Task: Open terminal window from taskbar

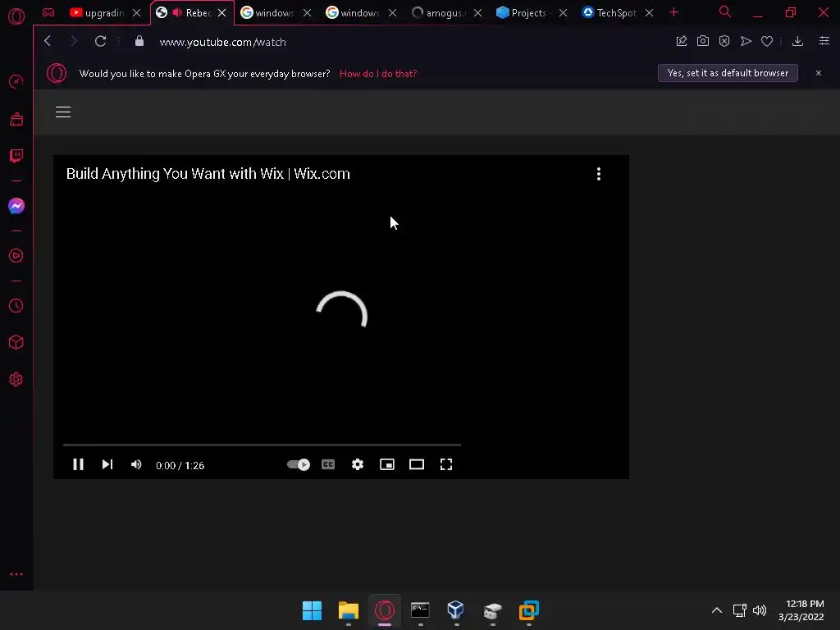Action: pos(420,610)
